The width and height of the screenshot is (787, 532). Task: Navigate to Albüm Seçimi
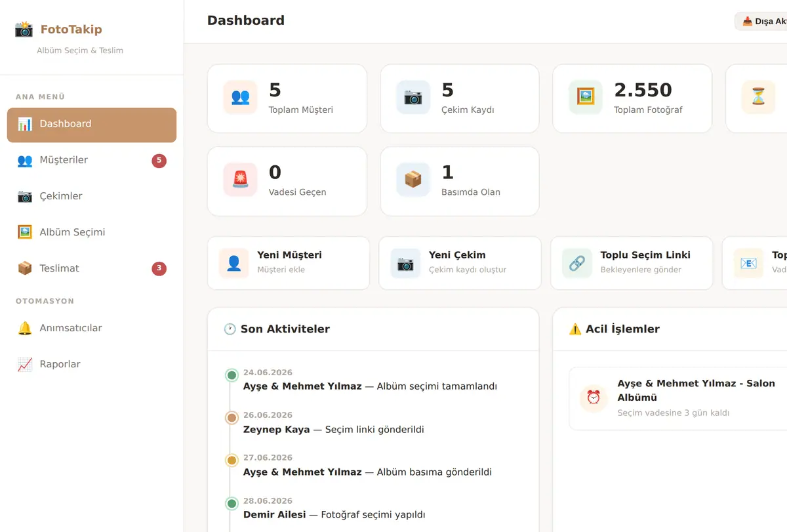tap(92, 232)
